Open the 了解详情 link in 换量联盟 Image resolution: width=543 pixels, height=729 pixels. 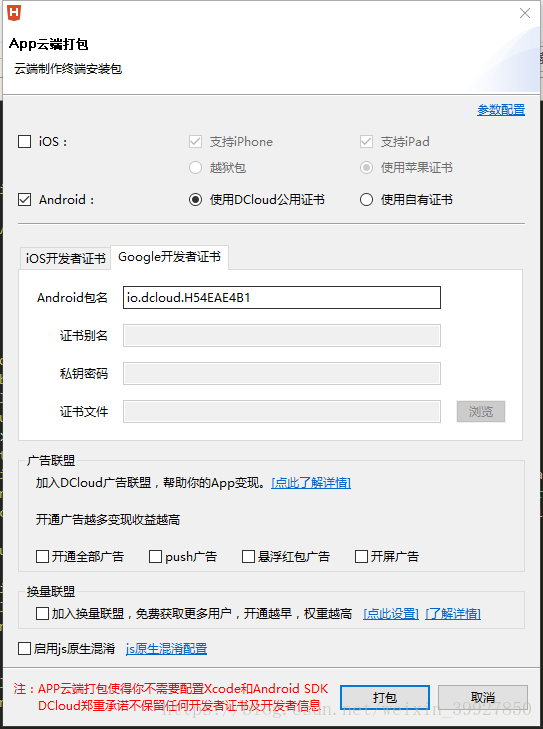click(x=453, y=614)
